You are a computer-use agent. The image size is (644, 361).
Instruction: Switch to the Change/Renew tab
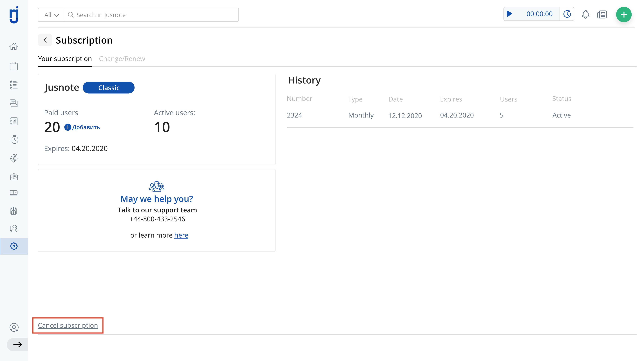pyautogui.click(x=122, y=59)
